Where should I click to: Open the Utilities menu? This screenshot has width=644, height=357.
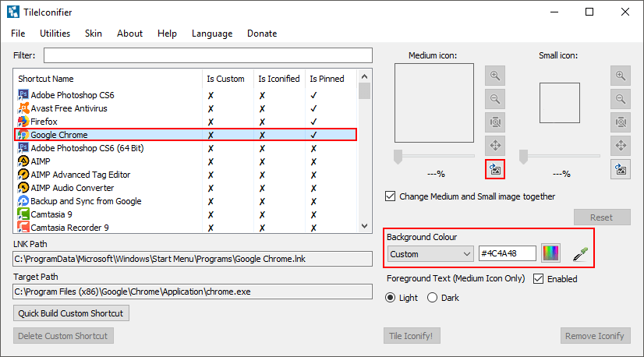pos(55,34)
